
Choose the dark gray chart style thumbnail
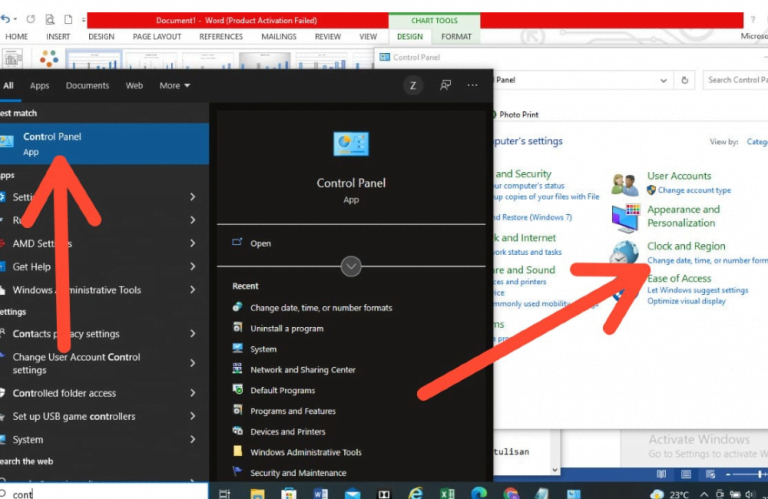coord(265,61)
